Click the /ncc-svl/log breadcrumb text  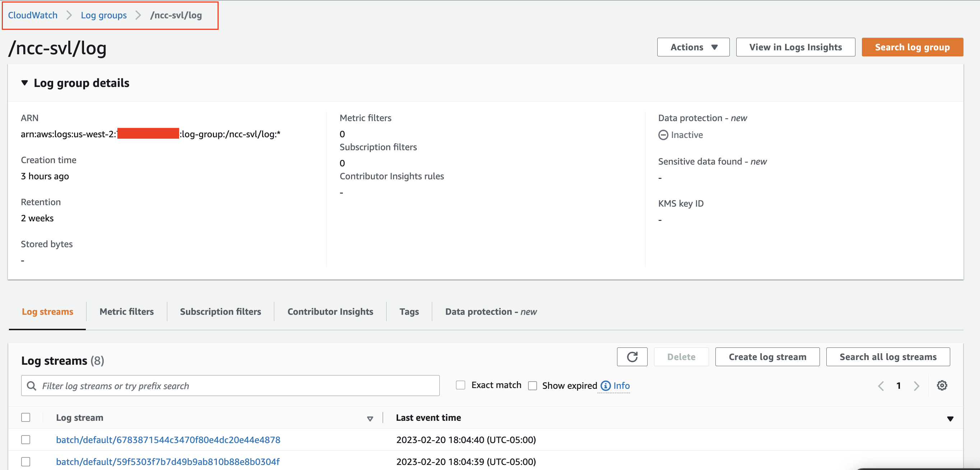[176, 15]
